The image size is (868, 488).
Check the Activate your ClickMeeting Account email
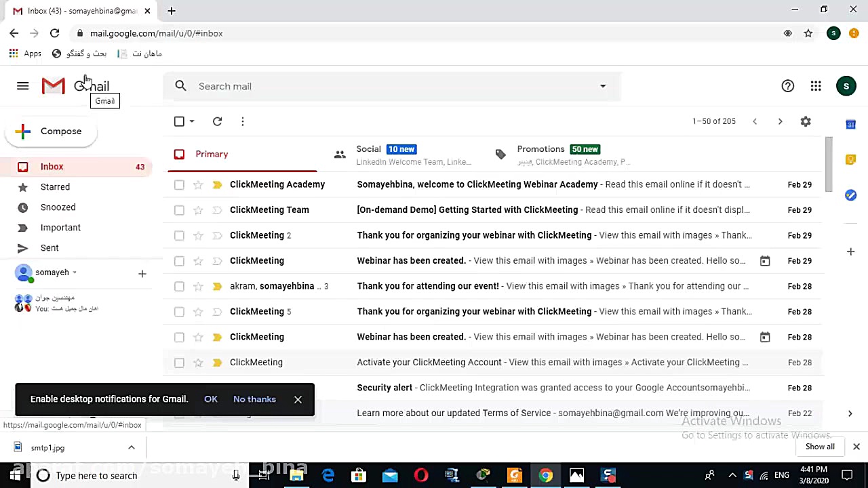[x=179, y=363]
